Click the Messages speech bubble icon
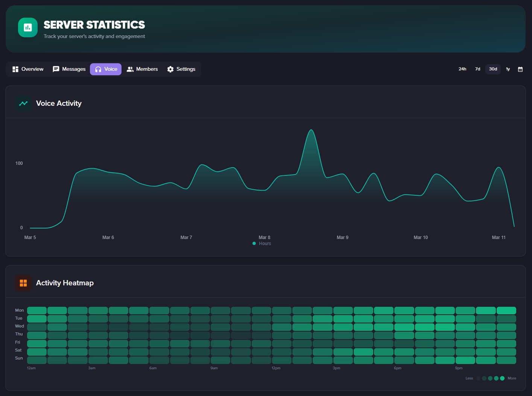This screenshot has height=396, width=532. [56, 69]
